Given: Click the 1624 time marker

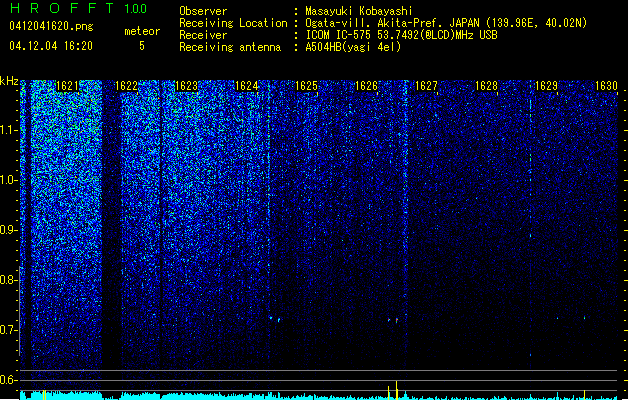Looking at the screenshot, I should pos(246,86).
